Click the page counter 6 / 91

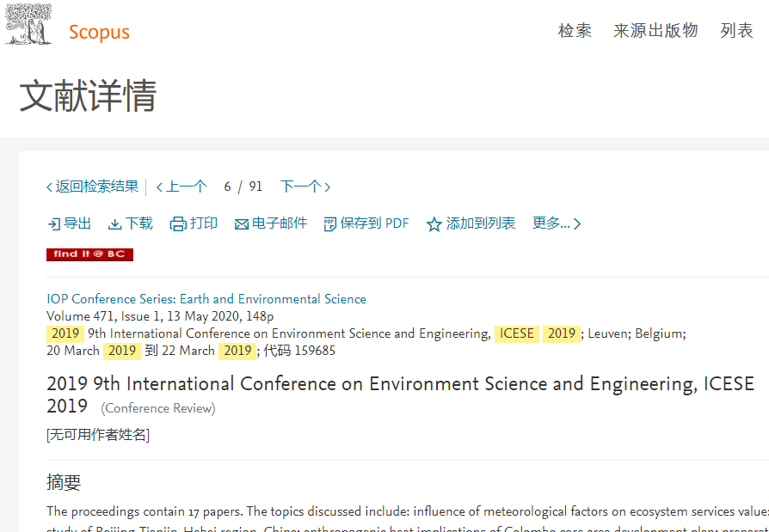pos(243,187)
